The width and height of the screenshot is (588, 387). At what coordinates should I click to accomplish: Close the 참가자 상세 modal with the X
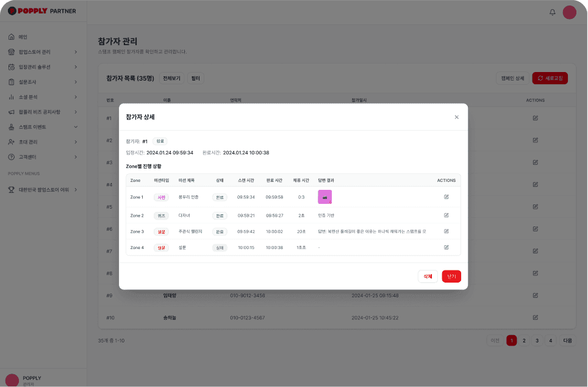[x=456, y=117]
